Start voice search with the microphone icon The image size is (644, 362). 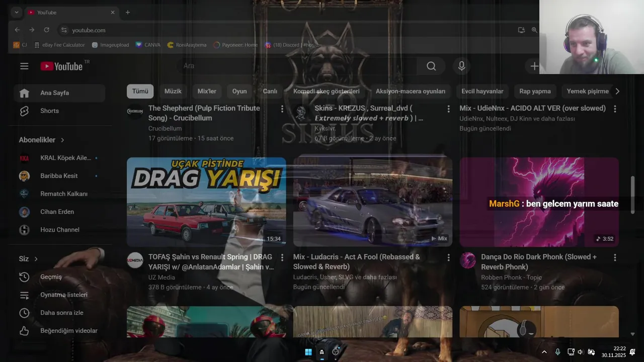pyautogui.click(x=461, y=66)
